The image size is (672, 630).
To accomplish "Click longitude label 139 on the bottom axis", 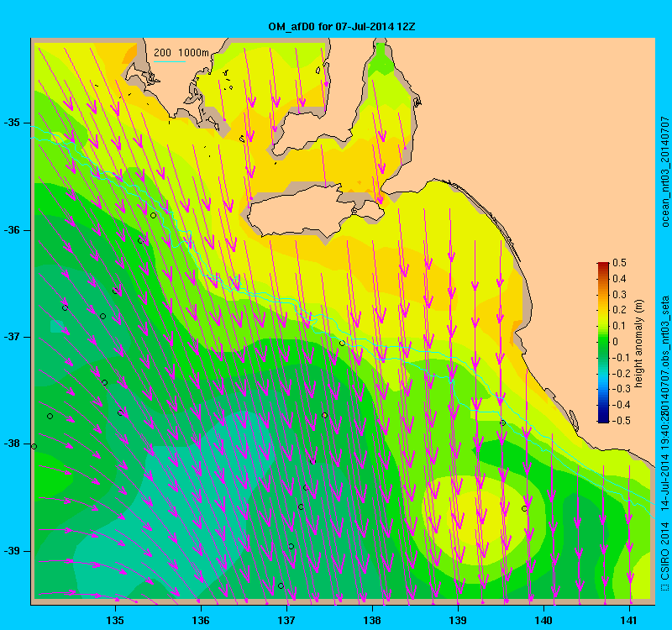I will (458, 620).
